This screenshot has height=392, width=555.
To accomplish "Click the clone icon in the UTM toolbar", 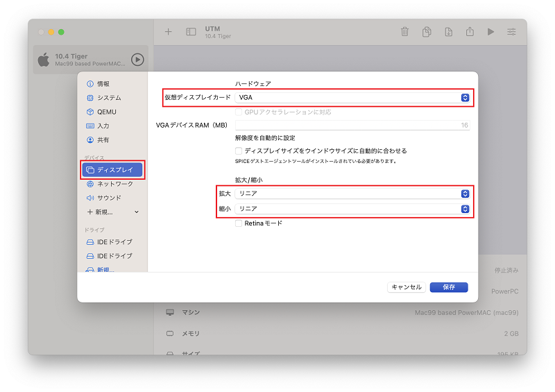I will tap(427, 32).
